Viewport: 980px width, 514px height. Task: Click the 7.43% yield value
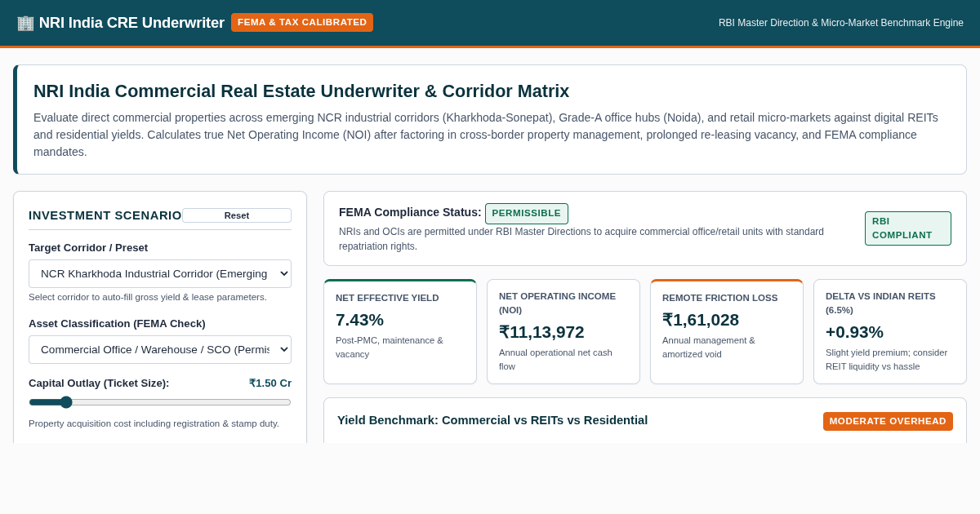[x=359, y=320]
